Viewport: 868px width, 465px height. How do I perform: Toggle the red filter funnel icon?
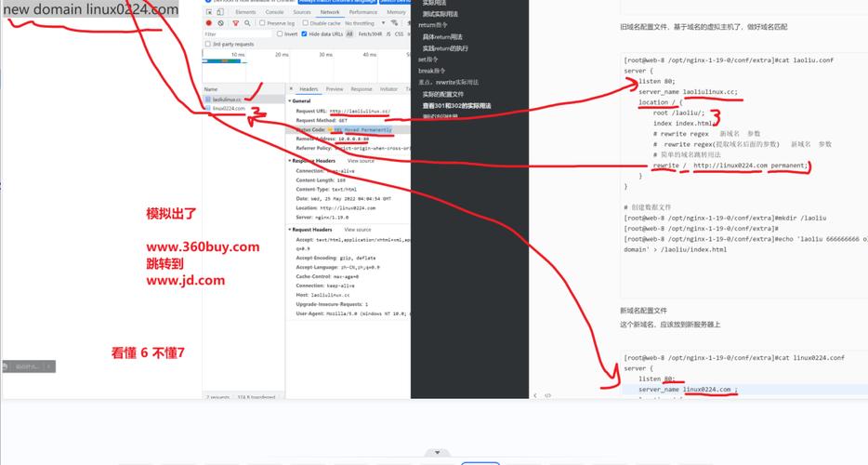(236, 23)
